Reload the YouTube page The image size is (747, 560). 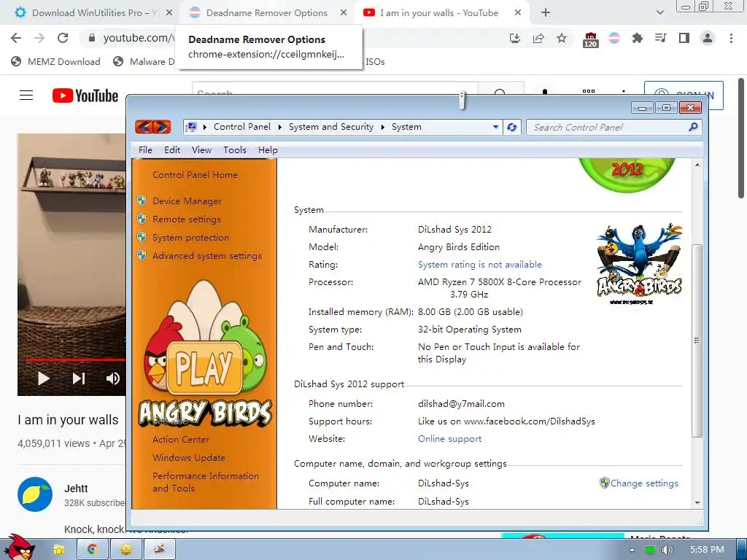(63, 38)
